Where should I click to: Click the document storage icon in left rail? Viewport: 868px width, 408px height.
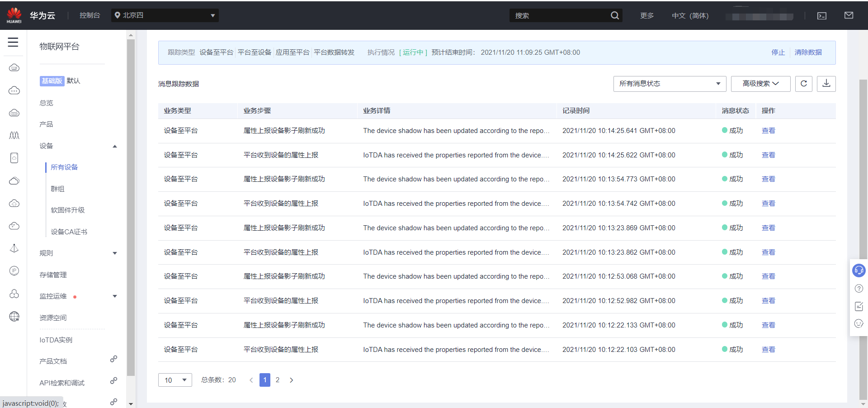(x=14, y=158)
